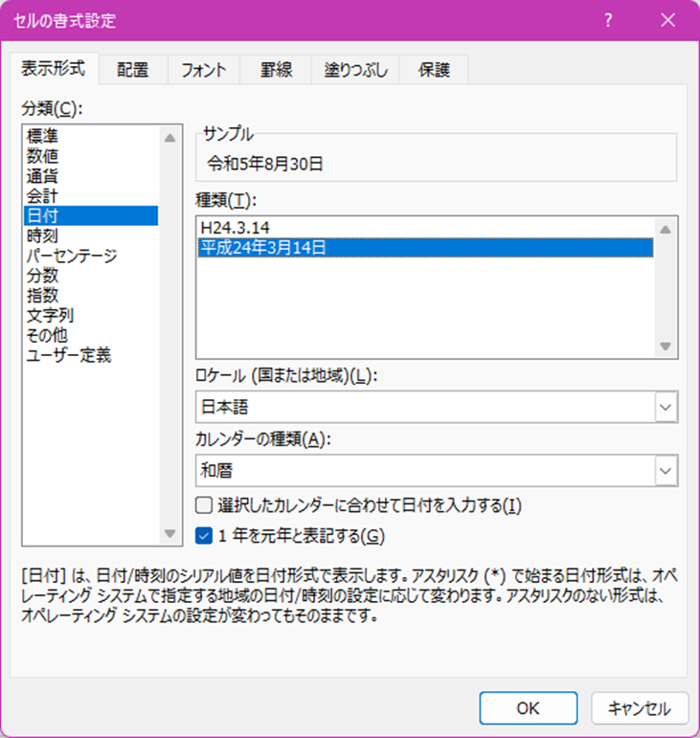The image size is (700, 738).
Task: Close the セルの書式設定 dialog
Action: point(666,20)
